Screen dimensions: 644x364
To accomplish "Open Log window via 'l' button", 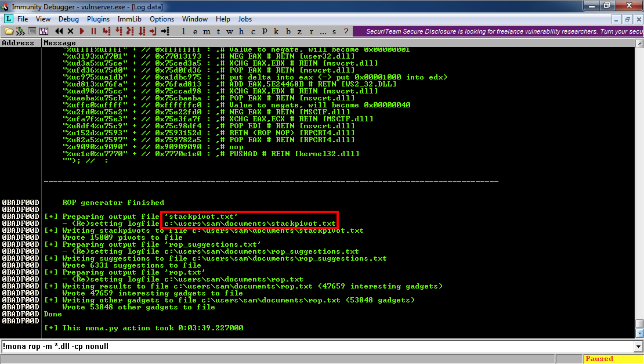I will point(183,31).
